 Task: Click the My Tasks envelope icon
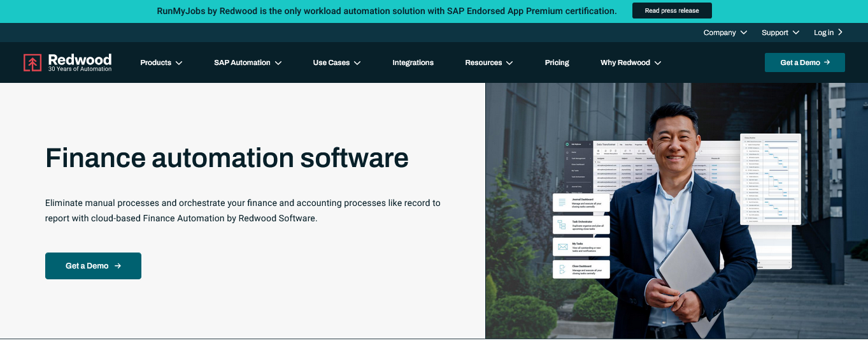tap(562, 247)
